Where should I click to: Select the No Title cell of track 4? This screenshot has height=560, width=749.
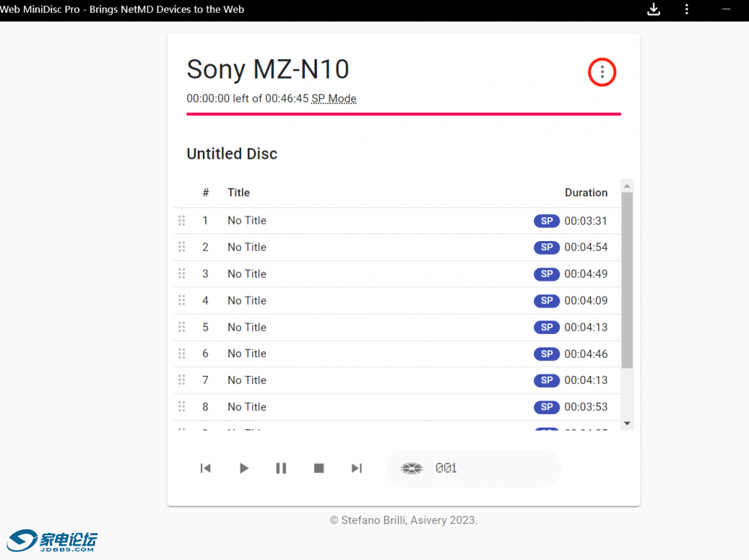pos(247,301)
